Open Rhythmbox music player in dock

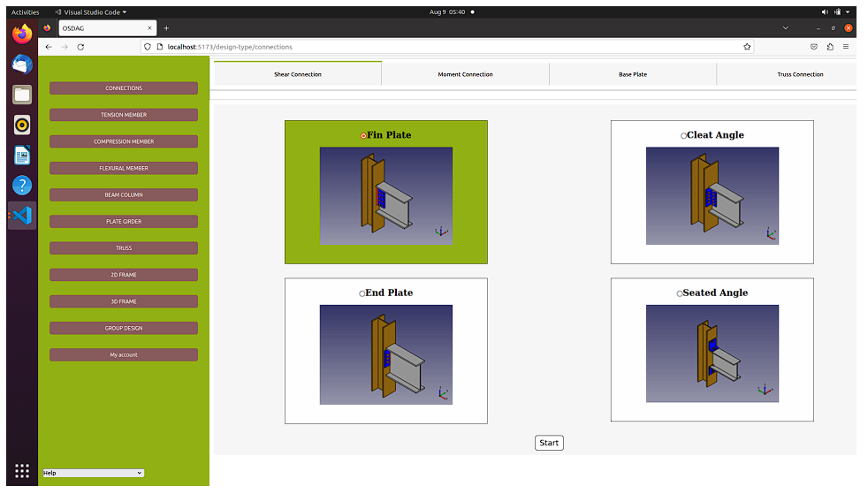(x=22, y=125)
